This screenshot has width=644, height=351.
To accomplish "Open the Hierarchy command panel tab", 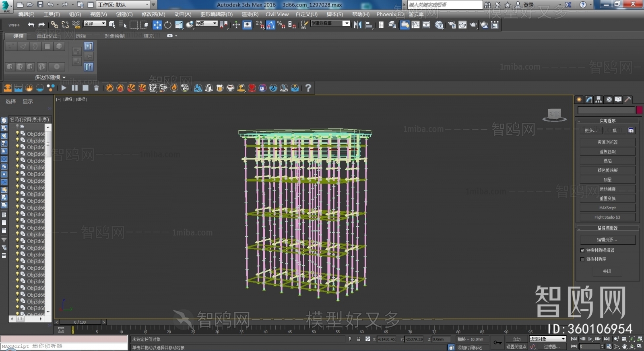I will (x=599, y=99).
